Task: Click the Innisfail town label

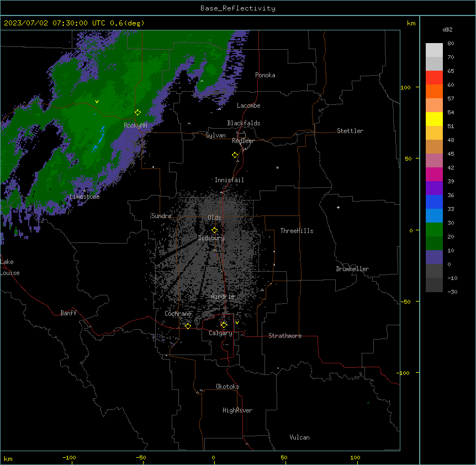Action: [229, 180]
